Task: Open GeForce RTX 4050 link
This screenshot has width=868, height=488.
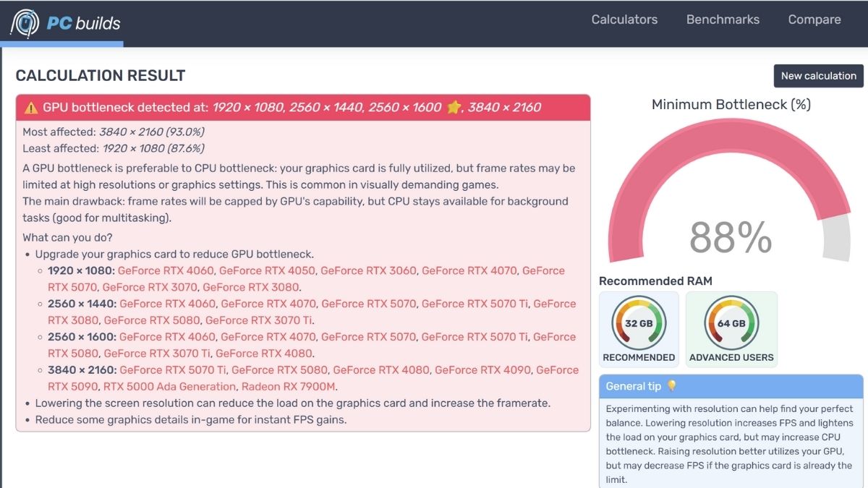Action: [x=267, y=270]
